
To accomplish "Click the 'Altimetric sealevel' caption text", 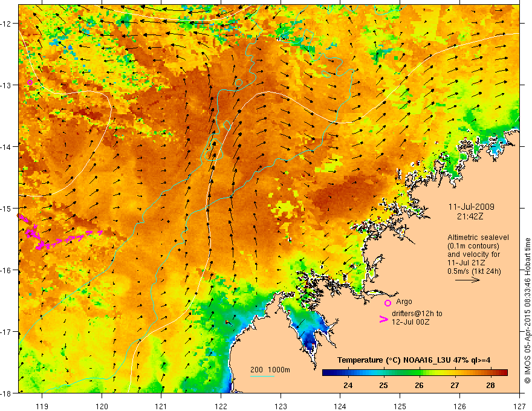I will coord(478,238).
